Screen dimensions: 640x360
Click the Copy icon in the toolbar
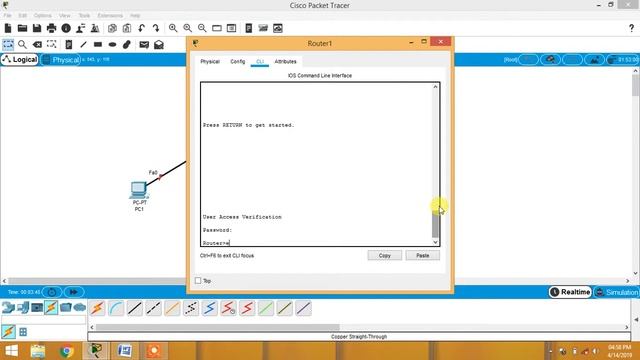tap(112, 28)
